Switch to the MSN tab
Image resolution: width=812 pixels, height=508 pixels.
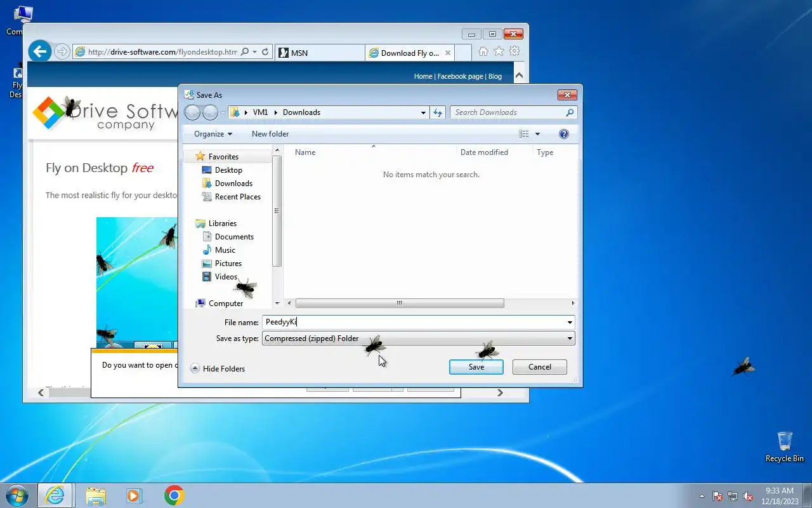click(320, 53)
